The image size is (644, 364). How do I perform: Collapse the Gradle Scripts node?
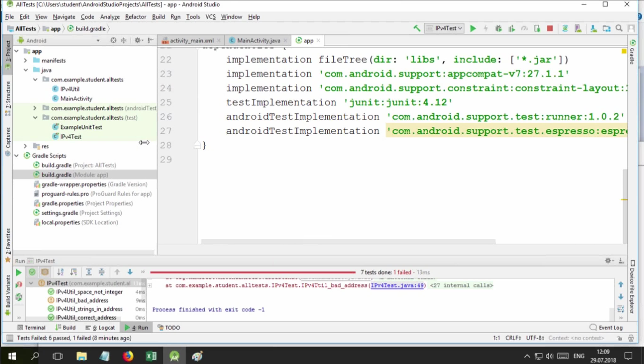tap(17, 156)
